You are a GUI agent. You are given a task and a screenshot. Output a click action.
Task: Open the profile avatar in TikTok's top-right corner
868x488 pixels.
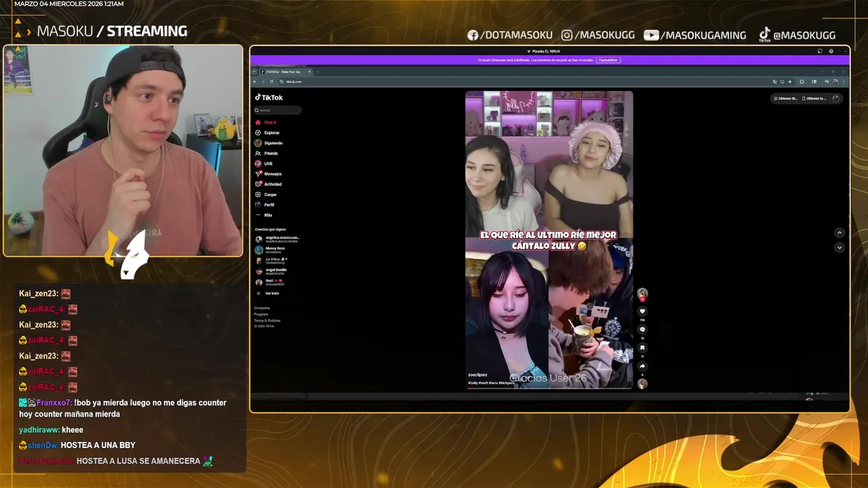coord(836,98)
